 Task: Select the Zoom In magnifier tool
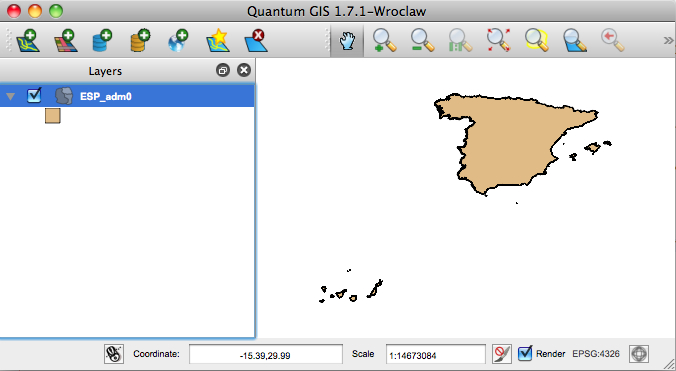pyautogui.click(x=384, y=41)
